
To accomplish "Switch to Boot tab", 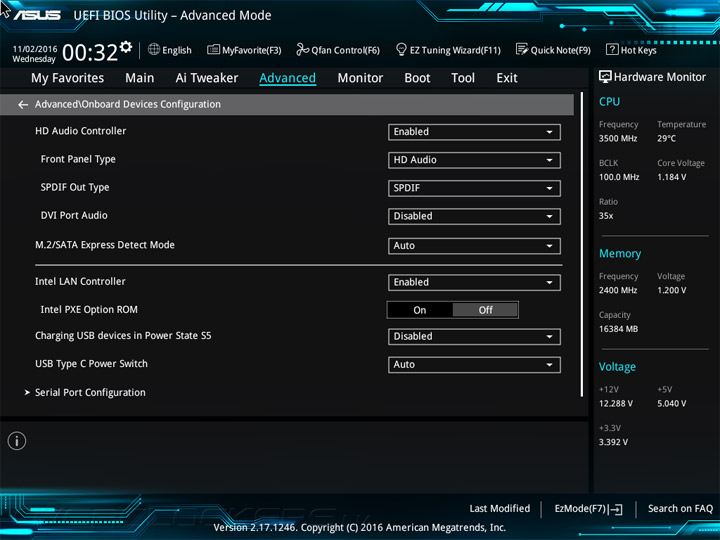I will pyautogui.click(x=417, y=78).
